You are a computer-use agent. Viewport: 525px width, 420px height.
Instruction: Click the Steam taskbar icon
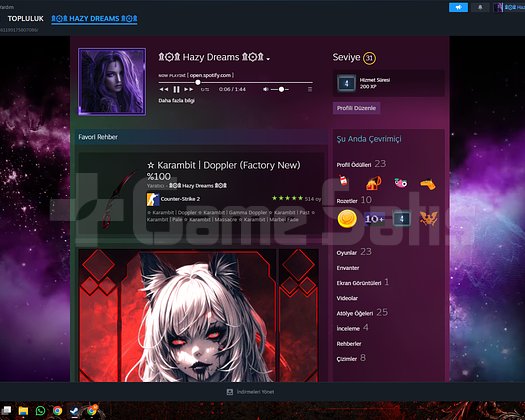pos(74,411)
